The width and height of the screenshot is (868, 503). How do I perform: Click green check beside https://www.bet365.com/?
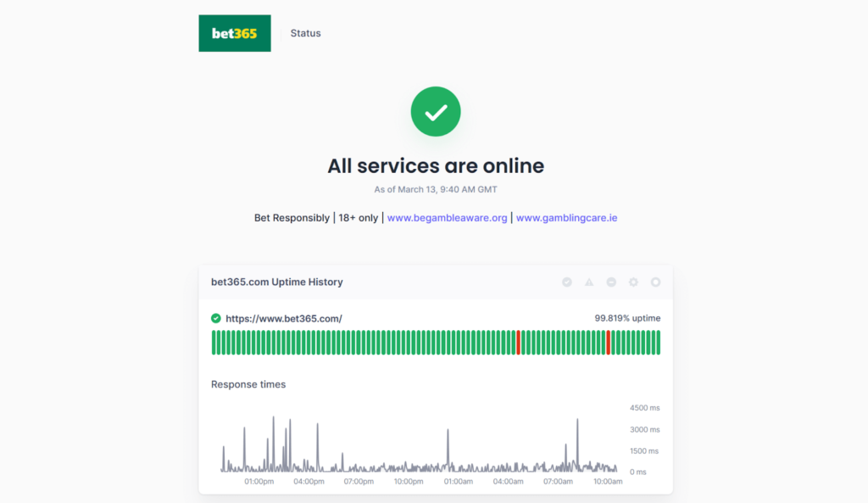coord(216,318)
